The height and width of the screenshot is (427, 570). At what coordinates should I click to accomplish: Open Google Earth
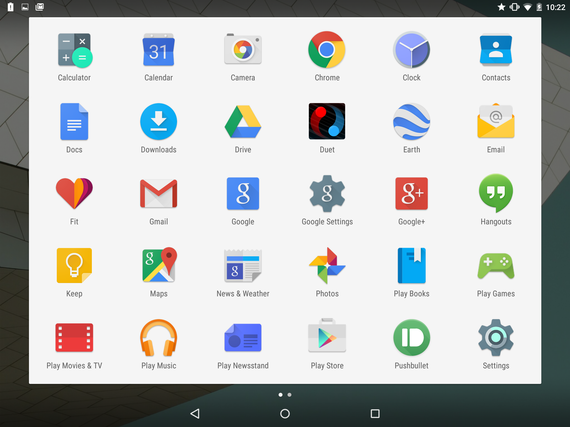click(412, 122)
